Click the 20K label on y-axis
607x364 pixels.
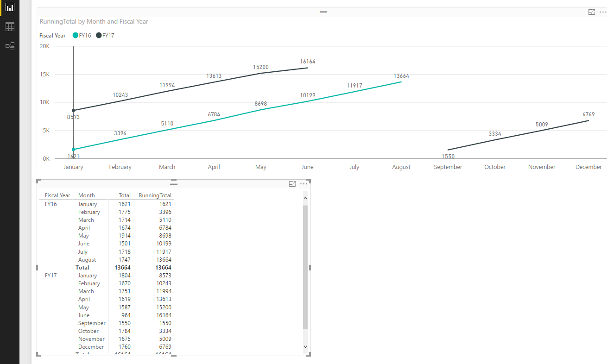[x=45, y=46]
